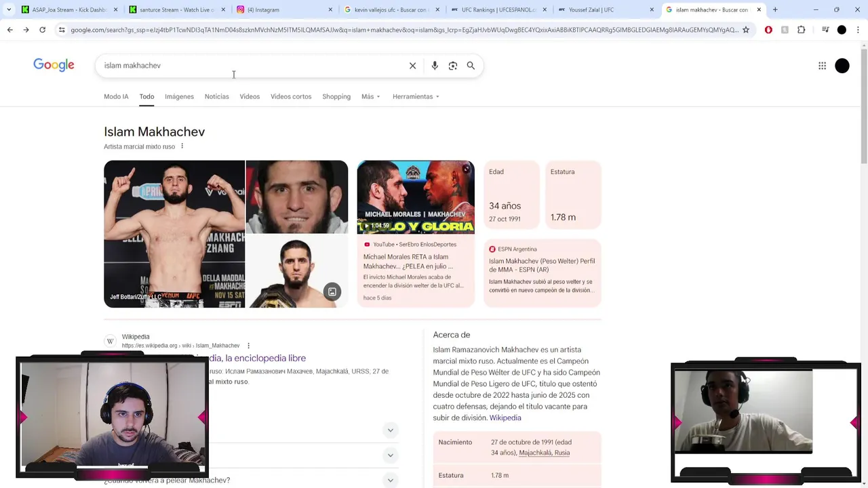
Task: View site information icon in address bar
Action: point(62,30)
